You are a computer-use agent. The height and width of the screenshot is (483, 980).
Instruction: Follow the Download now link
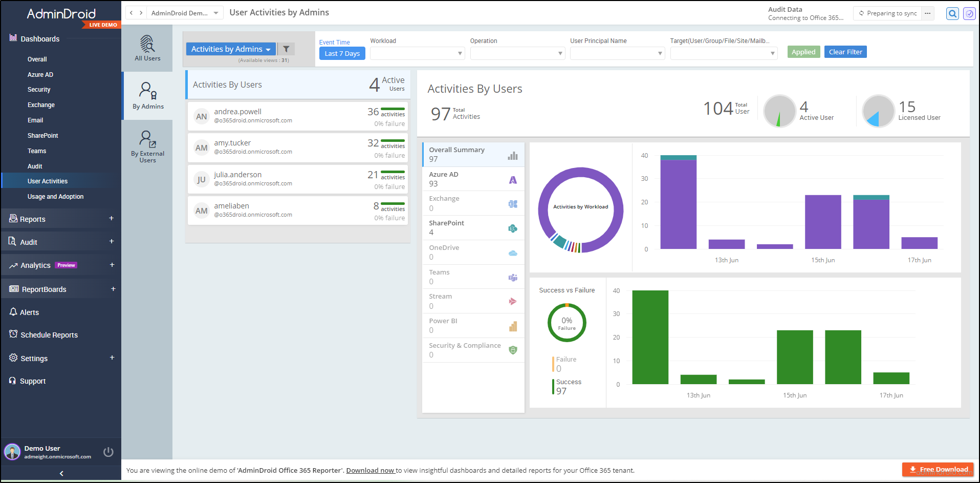click(370, 470)
